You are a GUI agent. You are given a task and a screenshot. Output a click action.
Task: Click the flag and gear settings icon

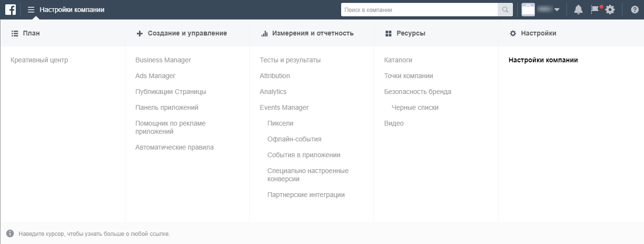pos(603,10)
